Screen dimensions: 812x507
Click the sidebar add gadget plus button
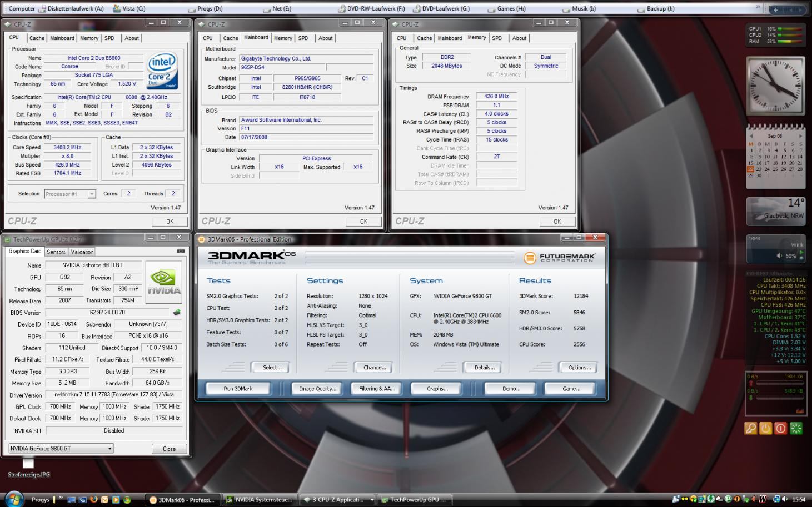(775, 9)
